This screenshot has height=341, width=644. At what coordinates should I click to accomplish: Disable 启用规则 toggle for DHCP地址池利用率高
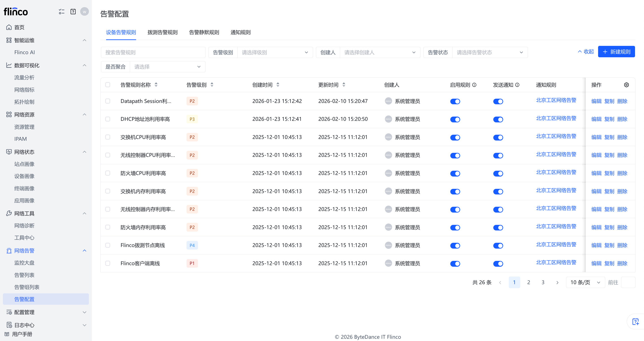455,119
